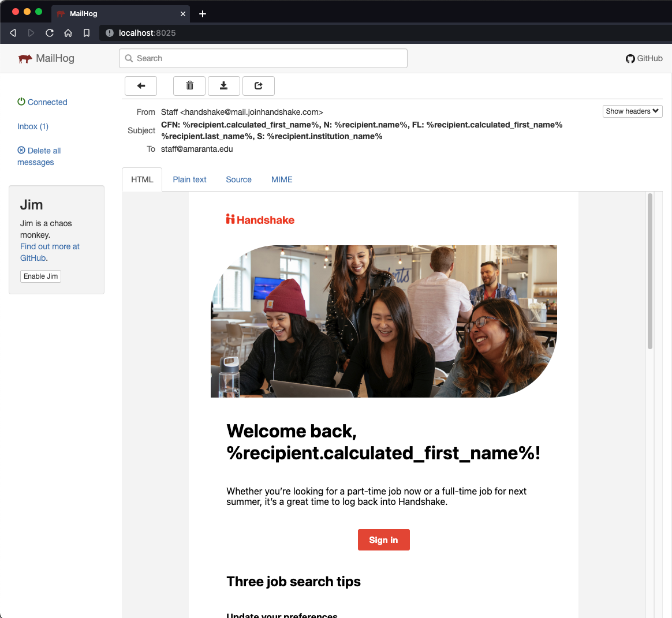Download the message using the download icon
The width and height of the screenshot is (672, 618).
(x=224, y=86)
